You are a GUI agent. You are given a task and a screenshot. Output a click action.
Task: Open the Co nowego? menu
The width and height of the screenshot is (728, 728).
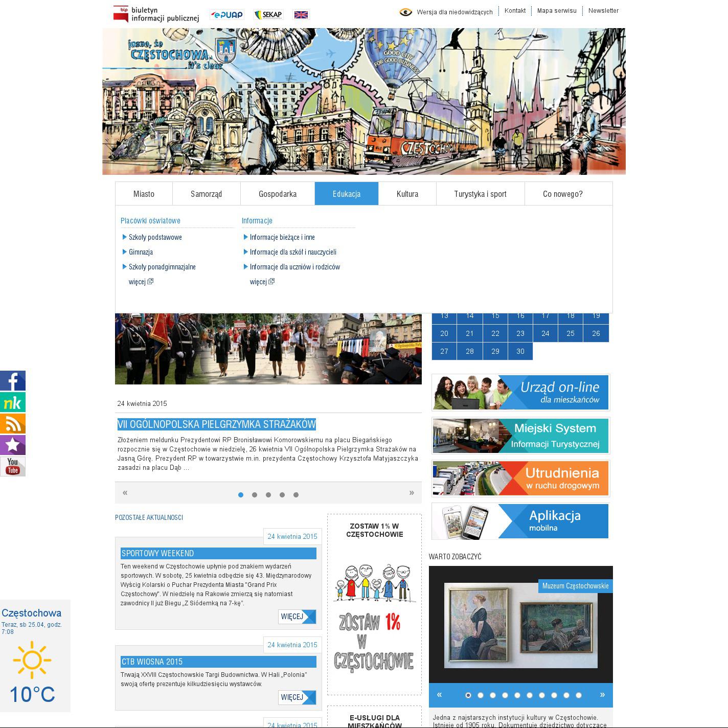pos(563,194)
